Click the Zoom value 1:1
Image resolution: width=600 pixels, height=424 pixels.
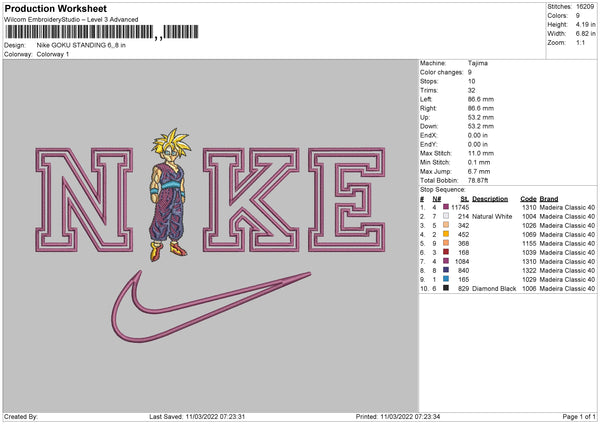580,42
